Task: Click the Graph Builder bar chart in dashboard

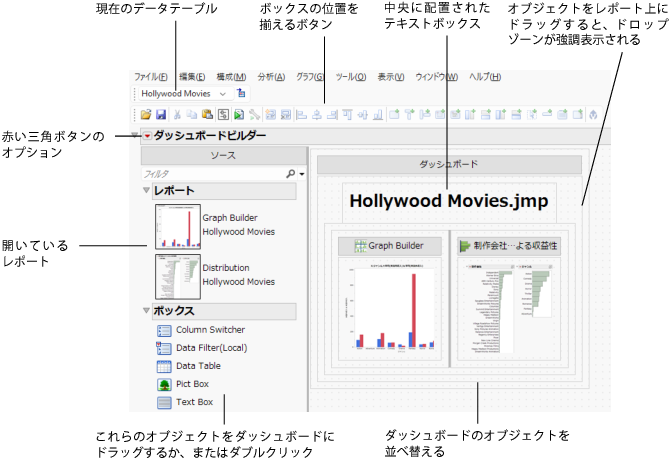Action: point(390,309)
